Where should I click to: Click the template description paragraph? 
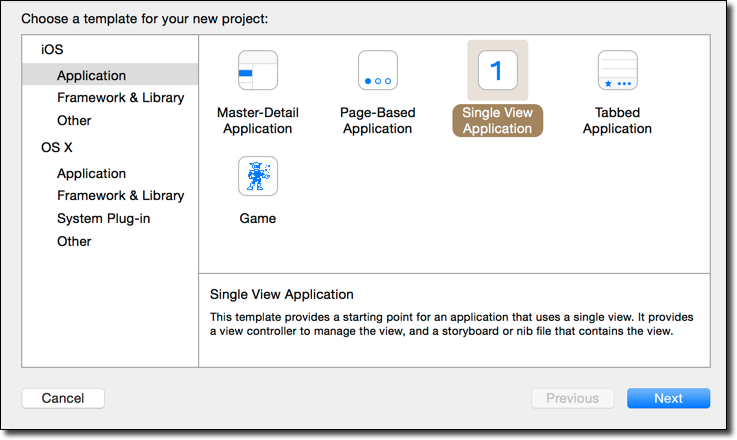click(451, 324)
